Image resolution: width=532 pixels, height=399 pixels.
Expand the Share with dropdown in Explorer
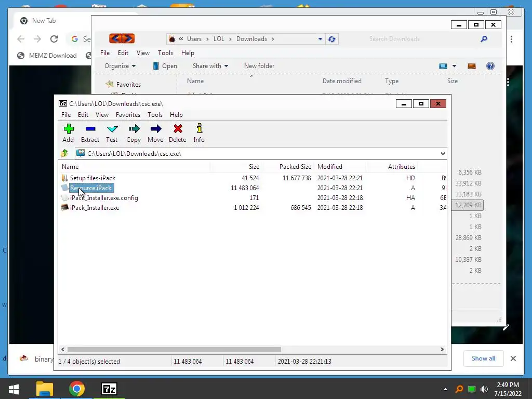(227, 66)
